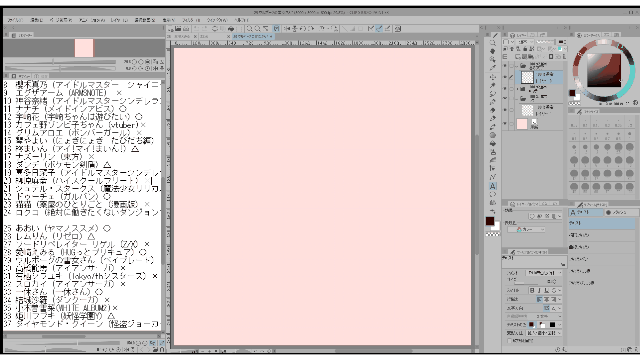Click line 'ナナチ（メイドインアビス）'
Screen dimensions: 640x360
[65, 109]
